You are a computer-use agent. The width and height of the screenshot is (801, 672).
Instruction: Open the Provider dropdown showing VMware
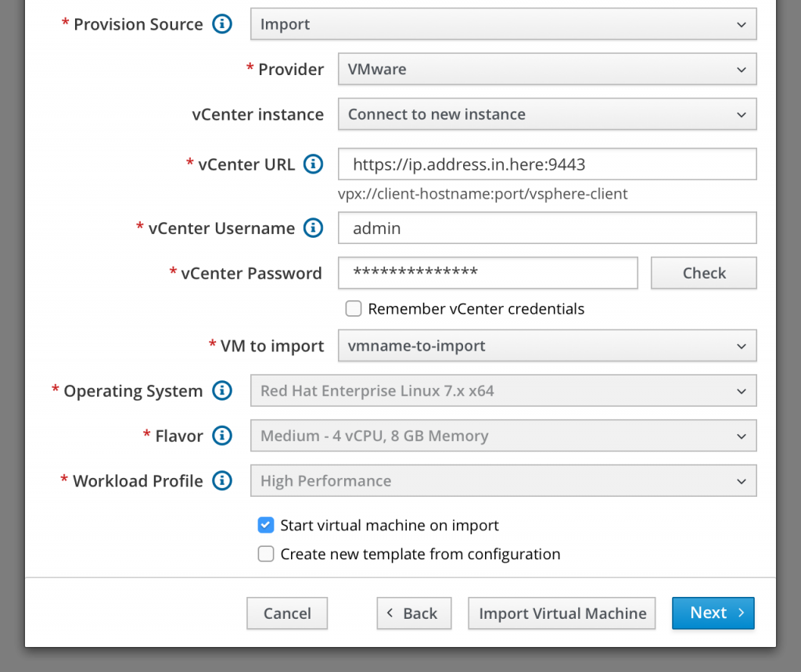547,69
